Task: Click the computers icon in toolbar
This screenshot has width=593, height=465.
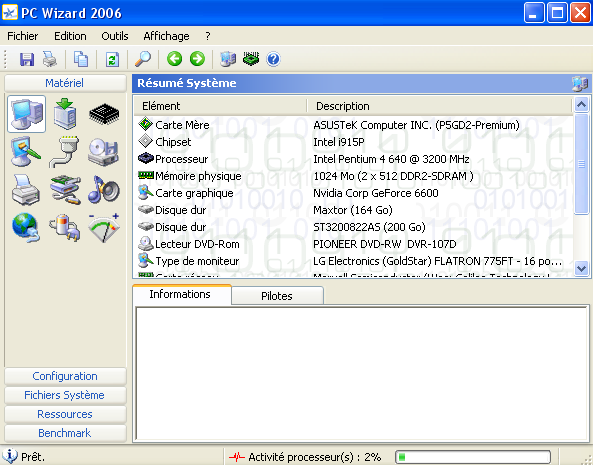Action: pos(228,59)
